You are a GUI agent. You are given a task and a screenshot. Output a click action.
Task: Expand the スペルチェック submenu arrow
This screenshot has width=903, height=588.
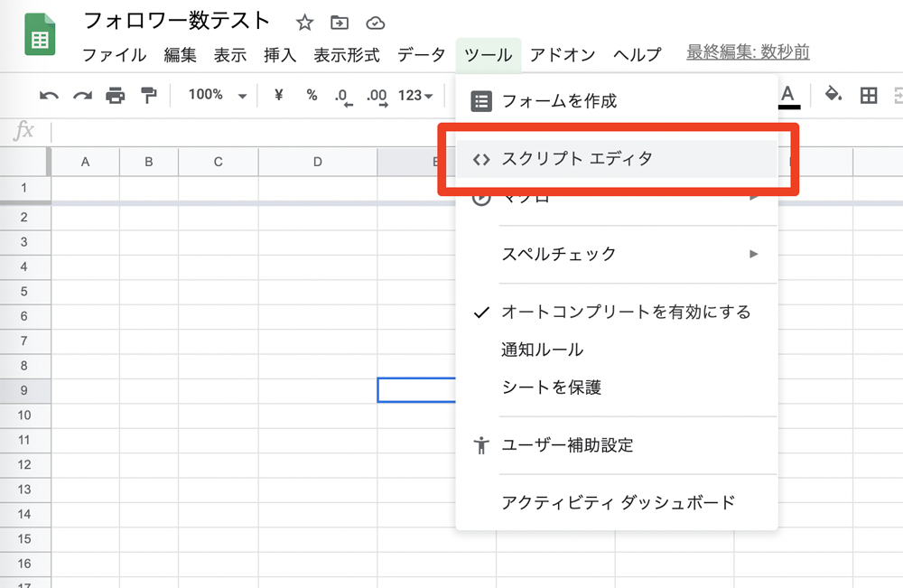(x=753, y=254)
